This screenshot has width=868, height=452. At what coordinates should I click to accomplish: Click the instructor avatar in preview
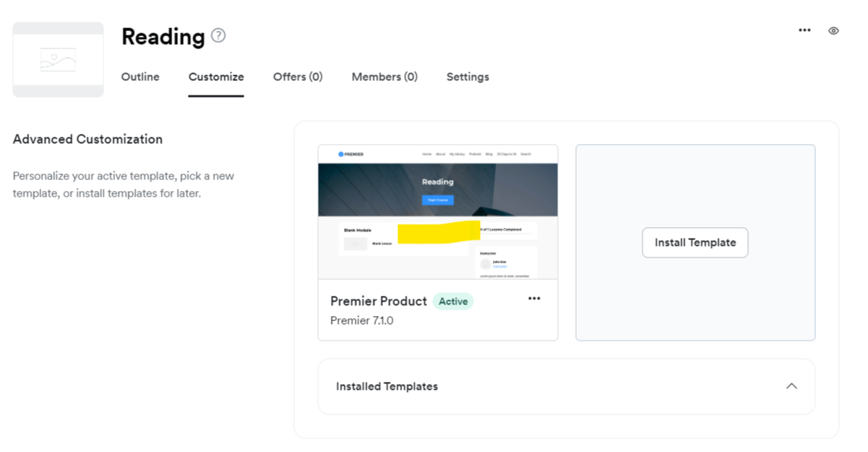[486, 264]
